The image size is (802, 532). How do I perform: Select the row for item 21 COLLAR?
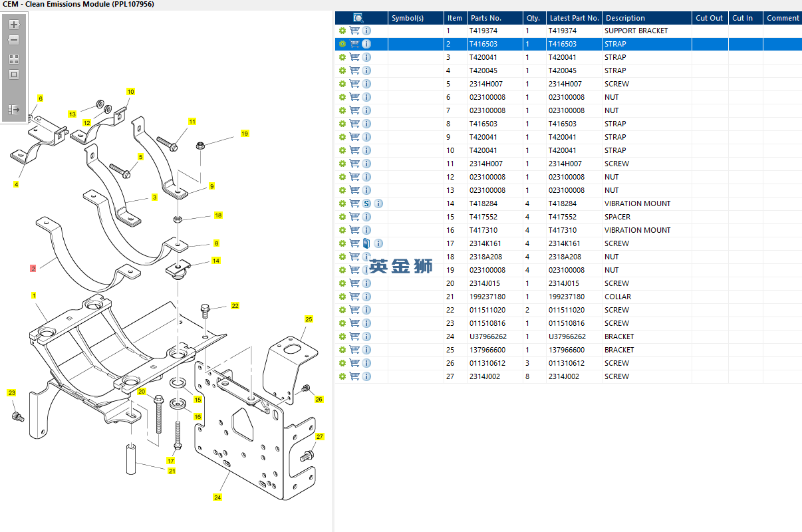point(565,297)
